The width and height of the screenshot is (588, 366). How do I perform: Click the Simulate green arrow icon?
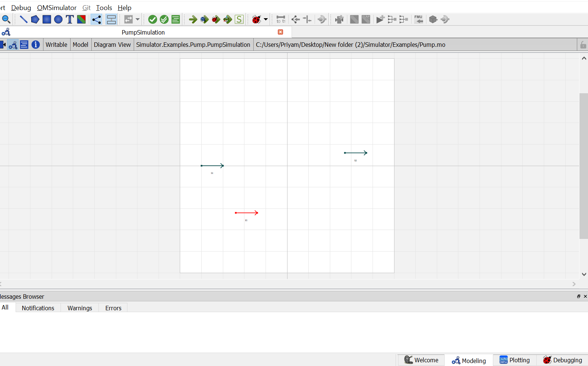(x=193, y=19)
